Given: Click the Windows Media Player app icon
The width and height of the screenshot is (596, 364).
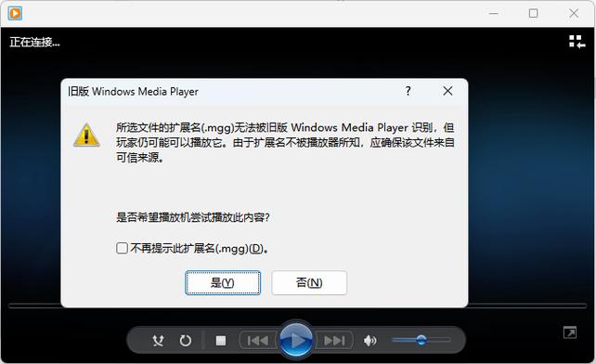Looking at the screenshot, I should (15, 13).
